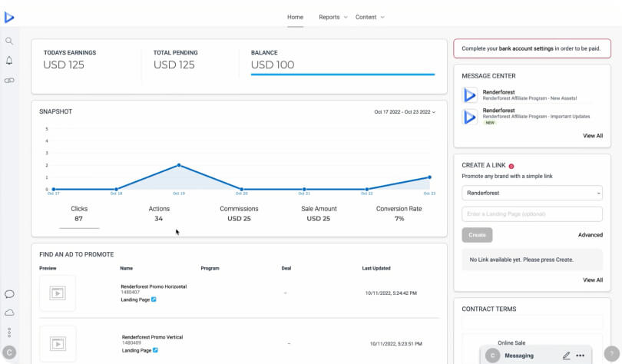Open notifications bell in sidebar
This screenshot has width=622, height=364.
9,60
